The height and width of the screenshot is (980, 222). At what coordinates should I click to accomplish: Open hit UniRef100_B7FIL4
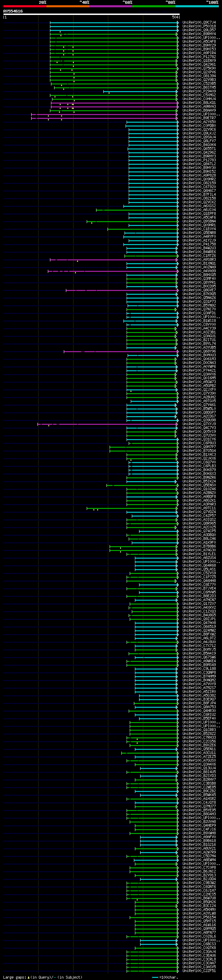(199, 194)
